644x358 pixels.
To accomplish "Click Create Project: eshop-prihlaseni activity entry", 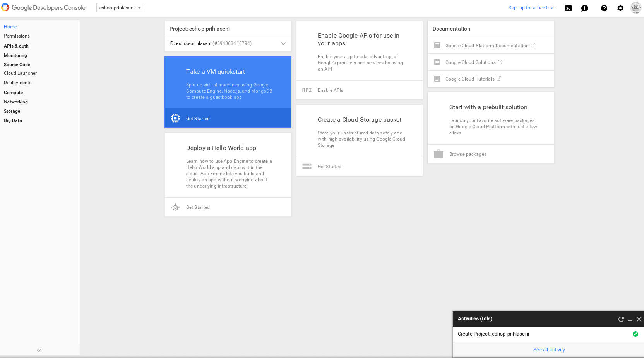I will click(x=493, y=334).
